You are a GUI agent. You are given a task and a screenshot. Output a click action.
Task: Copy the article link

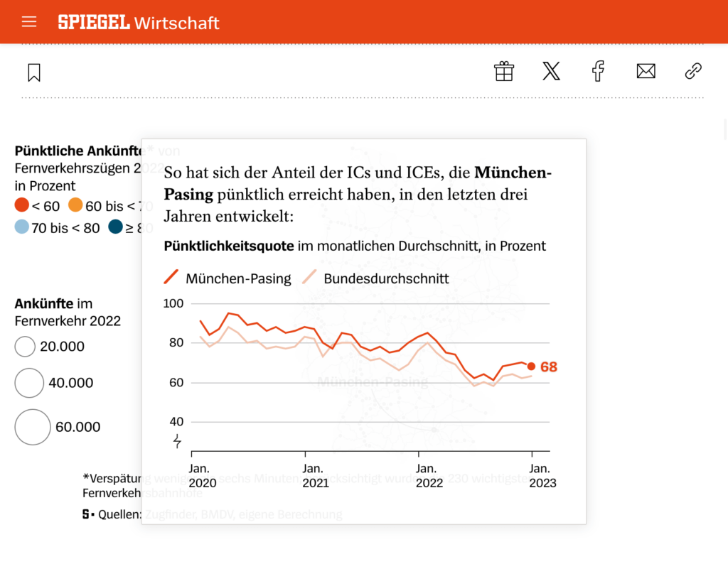[x=693, y=72]
